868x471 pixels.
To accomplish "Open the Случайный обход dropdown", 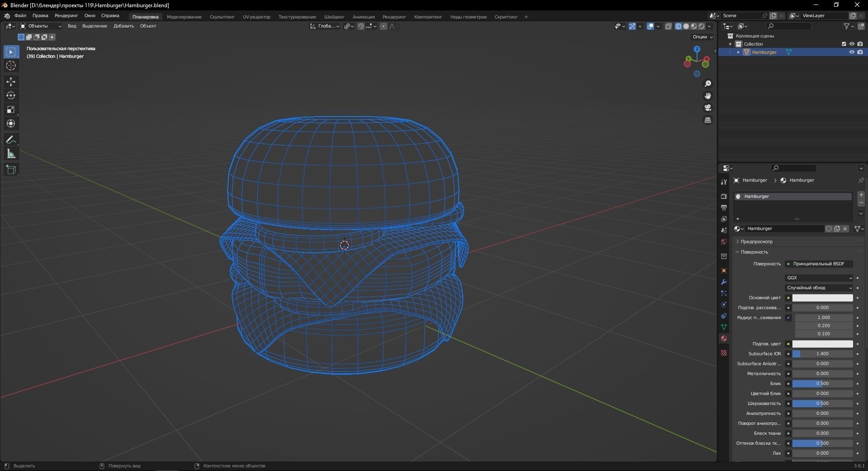I will pyautogui.click(x=819, y=288).
